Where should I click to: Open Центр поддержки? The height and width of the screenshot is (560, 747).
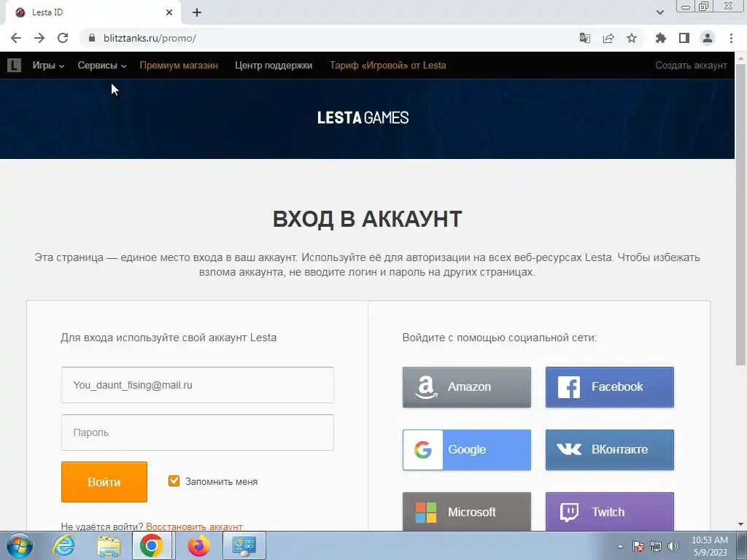pyautogui.click(x=274, y=65)
